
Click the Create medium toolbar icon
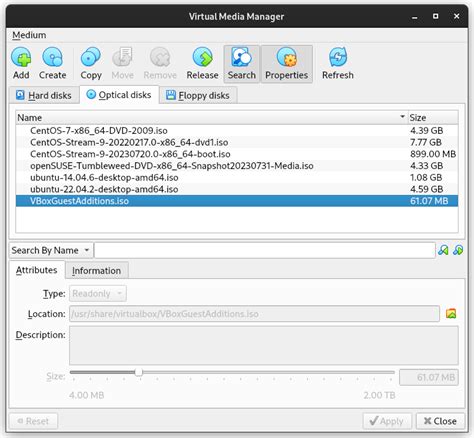pyautogui.click(x=52, y=63)
